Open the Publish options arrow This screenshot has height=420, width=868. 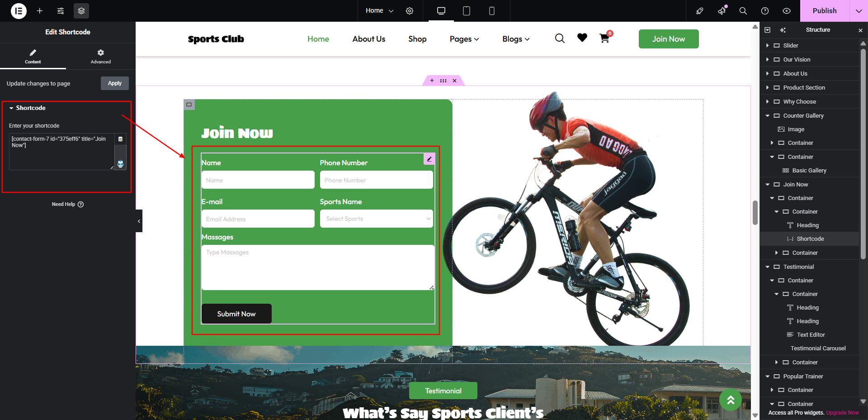tap(859, 11)
